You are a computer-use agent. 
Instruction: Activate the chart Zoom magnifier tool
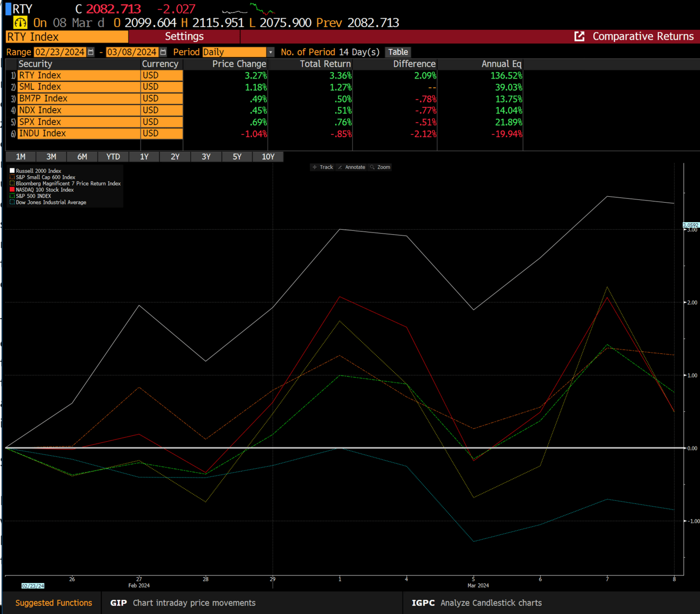[x=380, y=167]
